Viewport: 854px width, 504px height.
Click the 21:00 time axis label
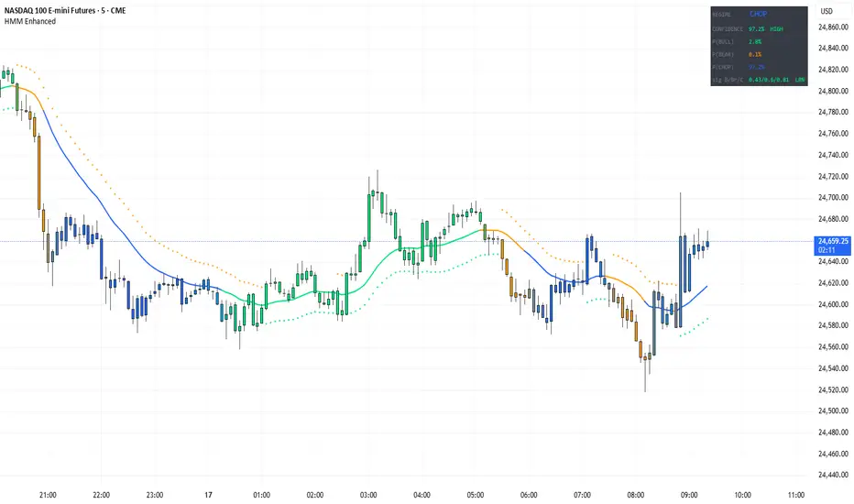[49, 494]
